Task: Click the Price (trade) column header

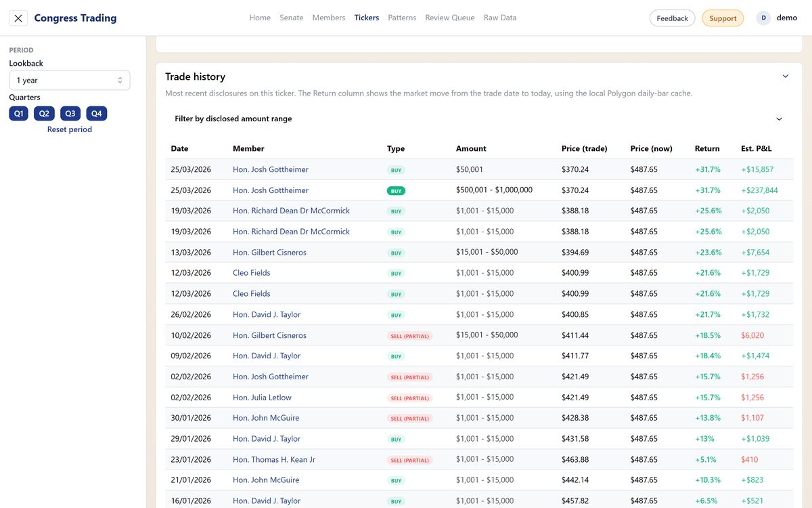Action: click(585, 148)
